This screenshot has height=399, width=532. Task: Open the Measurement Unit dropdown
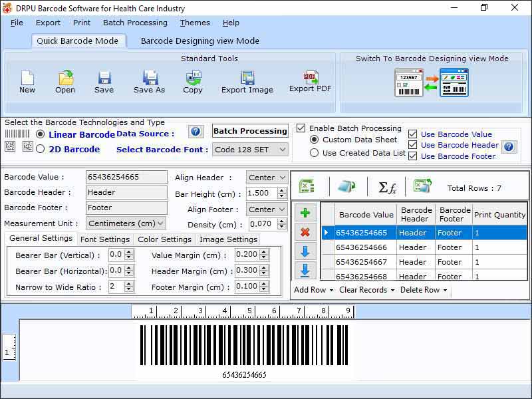126,223
